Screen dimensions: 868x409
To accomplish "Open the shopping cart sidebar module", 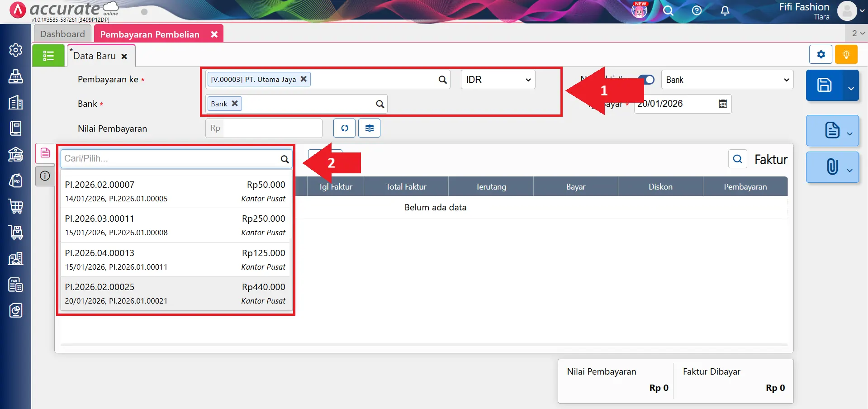I will (16, 206).
